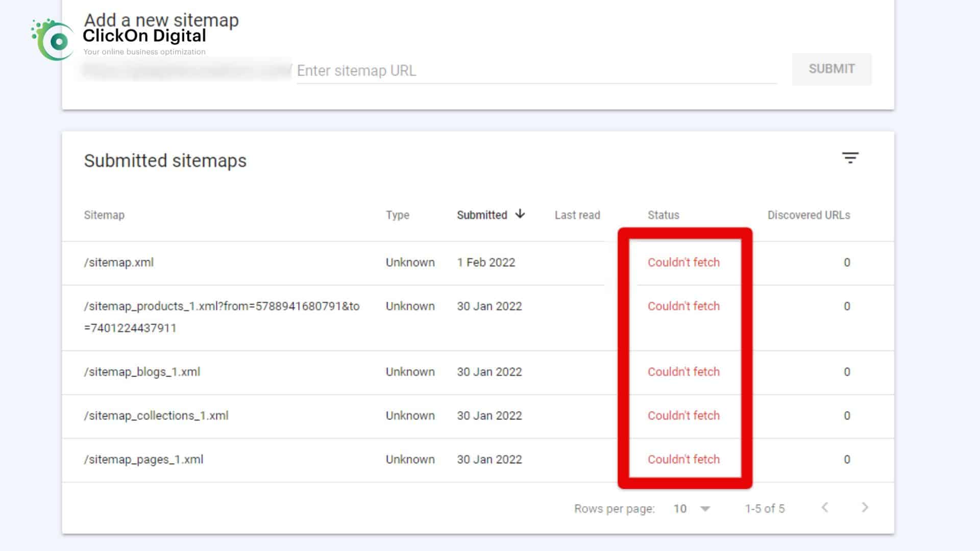Click Couldn't fetch status for /sitemap.xml
This screenshot has width=980, height=551.
(683, 262)
